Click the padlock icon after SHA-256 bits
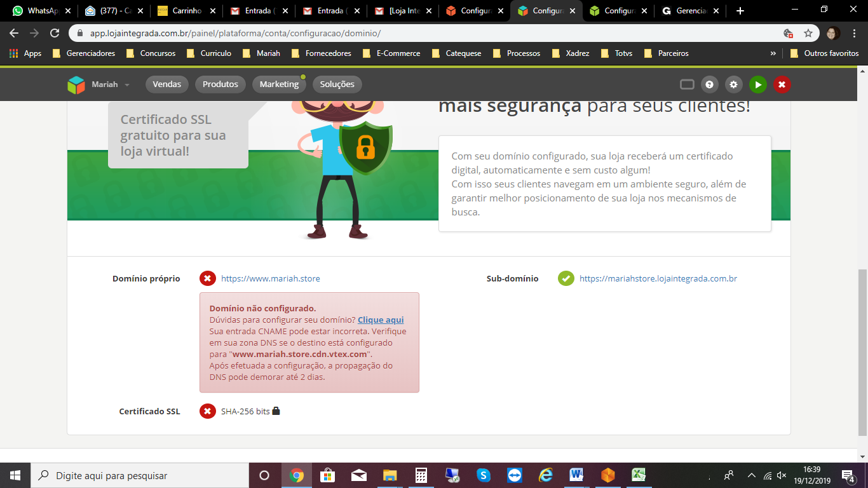868x488 pixels. [x=276, y=410]
